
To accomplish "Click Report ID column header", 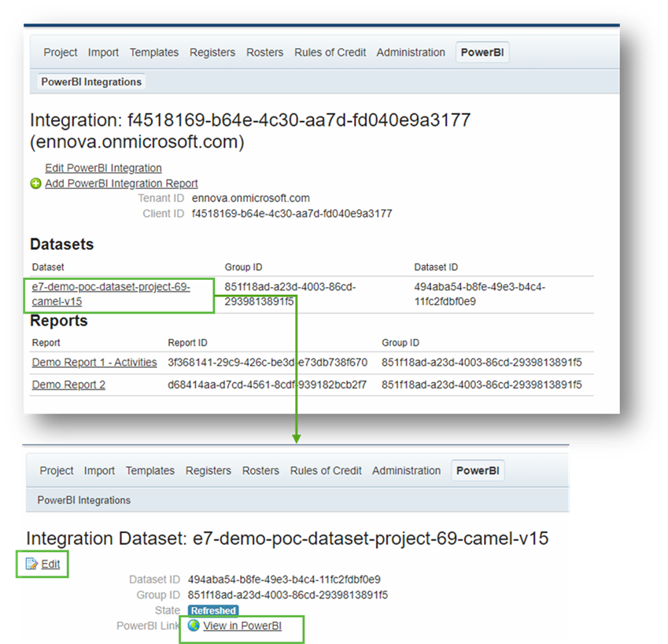I will pyautogui.click(x=187, y=343).
